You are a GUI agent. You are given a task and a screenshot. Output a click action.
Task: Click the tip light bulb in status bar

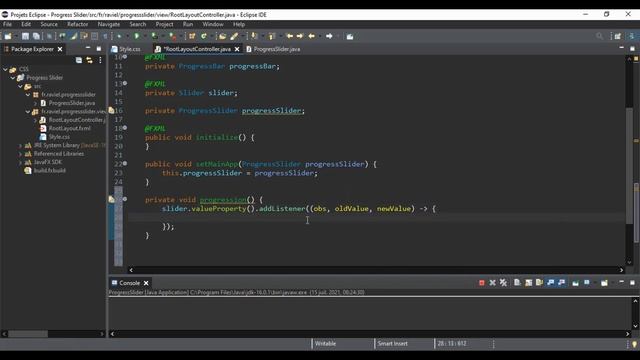634,344
